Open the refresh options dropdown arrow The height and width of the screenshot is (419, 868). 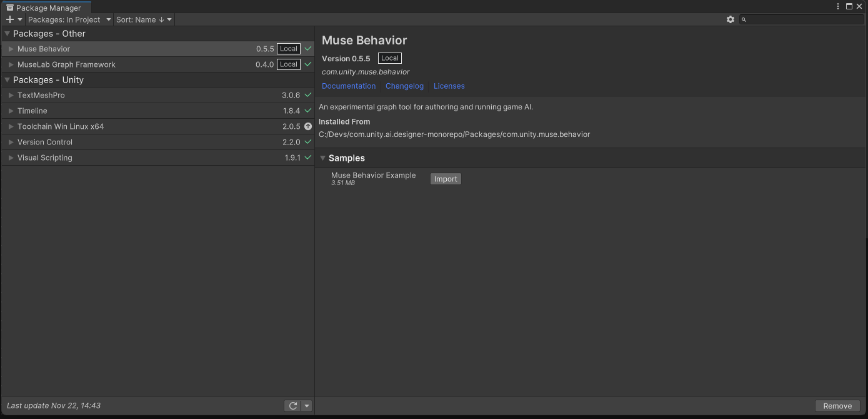306,406
